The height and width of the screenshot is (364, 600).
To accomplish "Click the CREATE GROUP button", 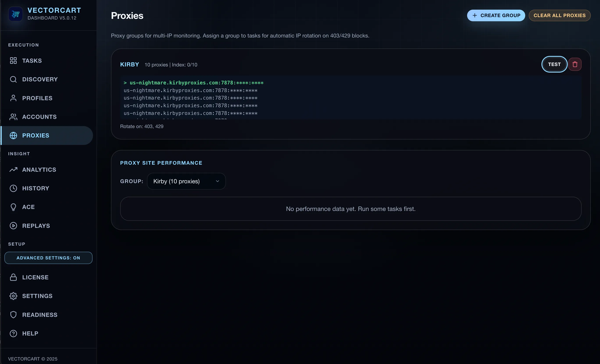I will click(496, 15).
